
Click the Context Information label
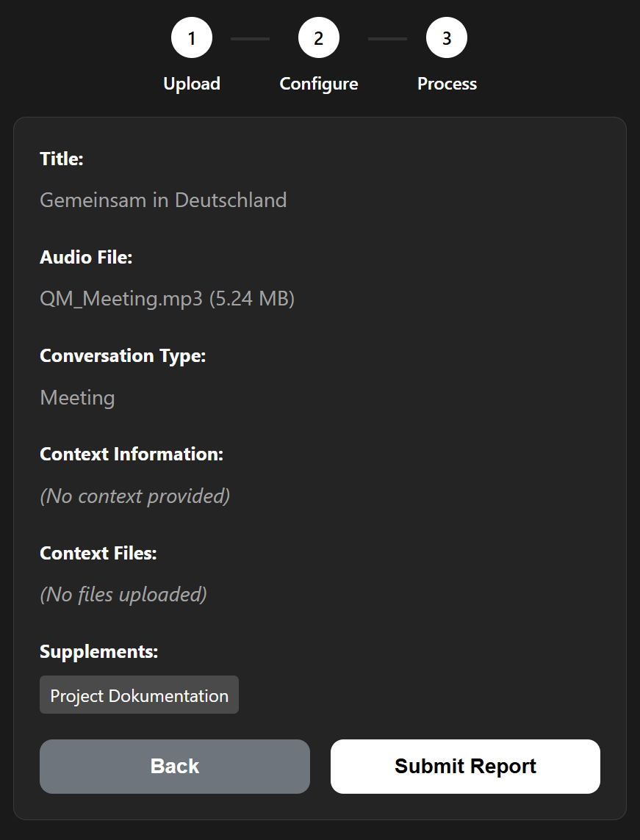click(x=132, y=454)
